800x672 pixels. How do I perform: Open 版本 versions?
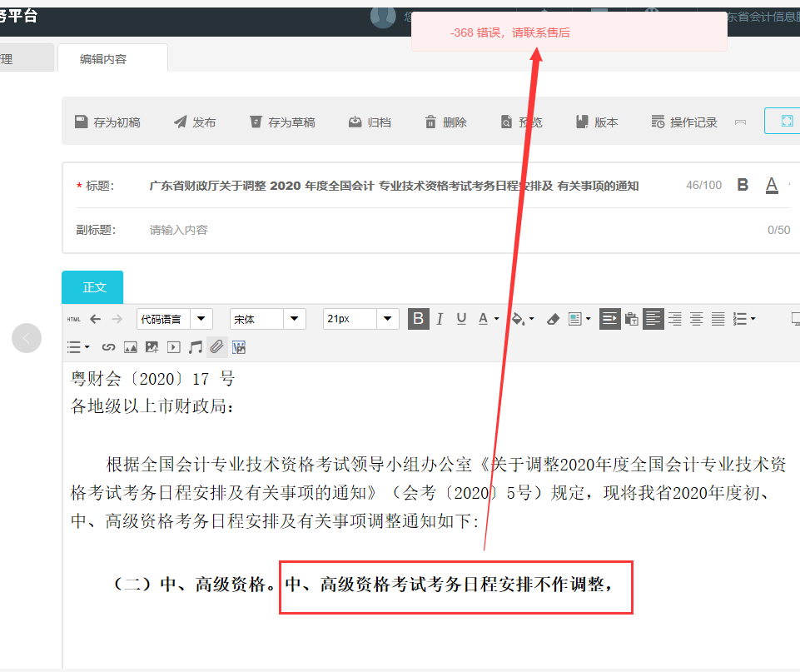click(597, 122)
